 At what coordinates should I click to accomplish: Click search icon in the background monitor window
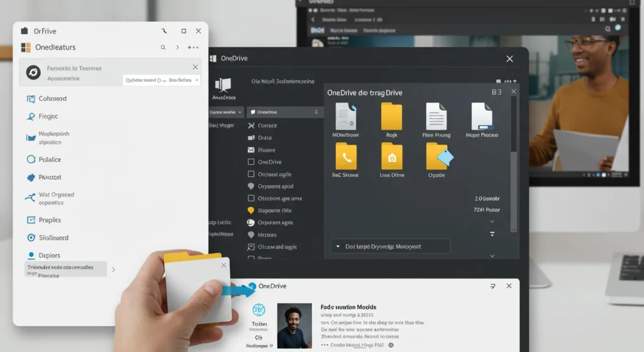[x=608, y=29]
